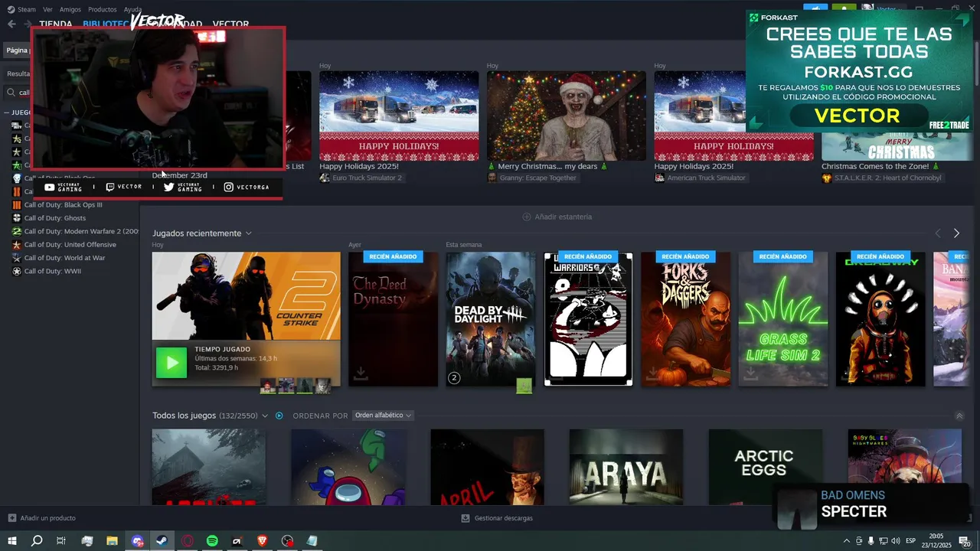The image size is (980, 551).
Task: Expand the Jugados recientemente dropdown
Action: click(x=248, y=233)
